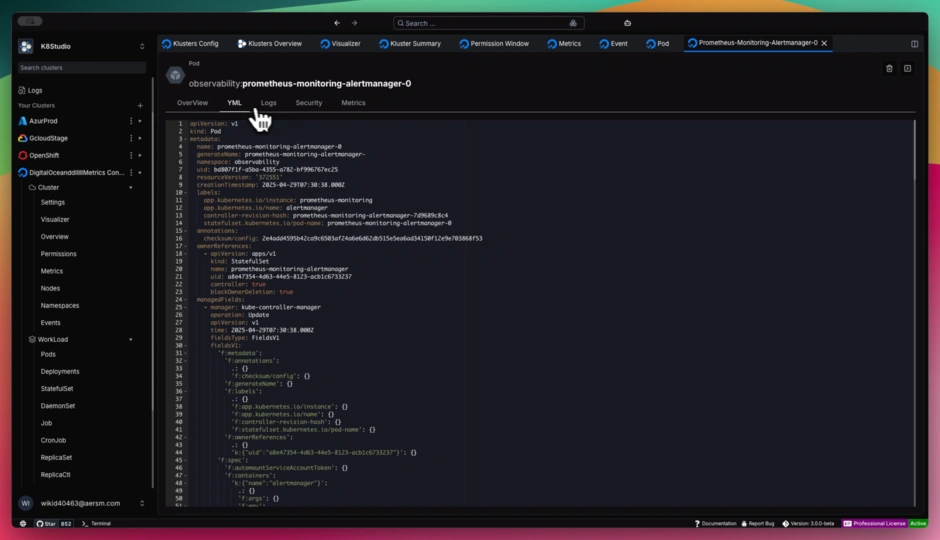Open the K8Studio workspace switcher
Image resolution: width=940 pixels, height=540 pixels.
pos(142,46)
